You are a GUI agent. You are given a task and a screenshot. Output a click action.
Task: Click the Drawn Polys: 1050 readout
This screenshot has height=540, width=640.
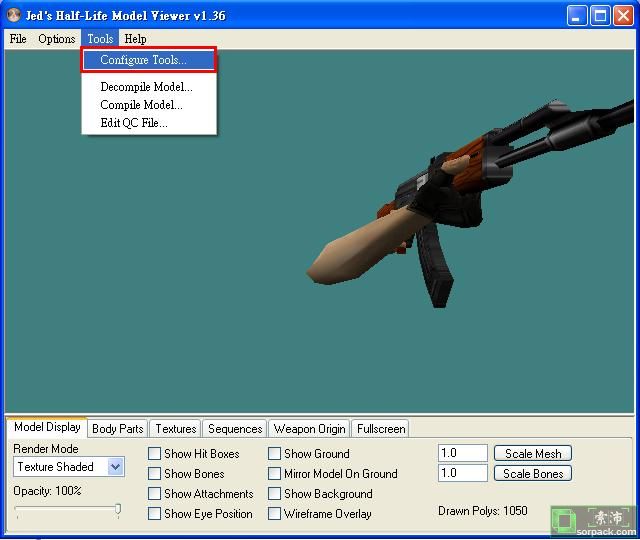(x=482, y=511)
